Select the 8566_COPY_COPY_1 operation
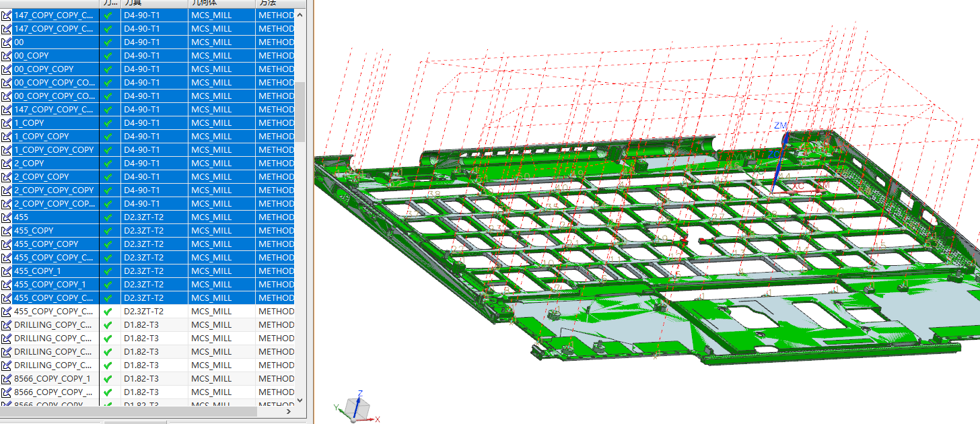Image resolution: width=980 pixels, height=424 pixels. pos(52,379)
